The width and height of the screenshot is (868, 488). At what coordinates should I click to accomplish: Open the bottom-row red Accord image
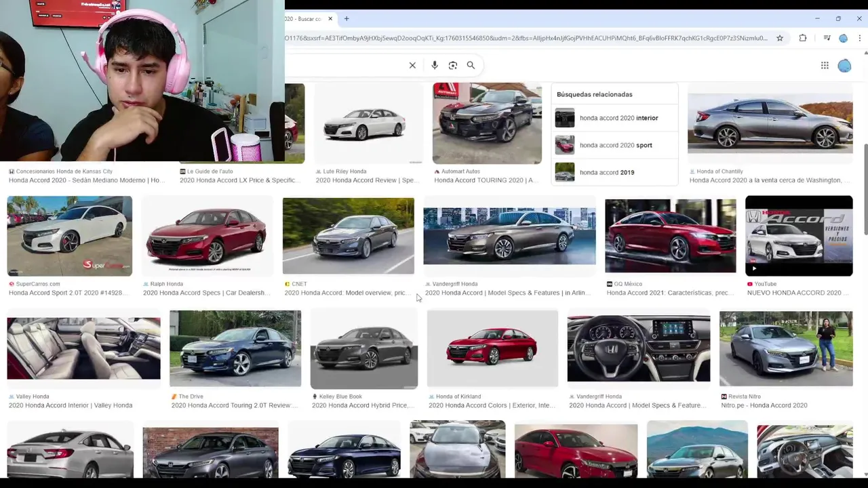576,451
